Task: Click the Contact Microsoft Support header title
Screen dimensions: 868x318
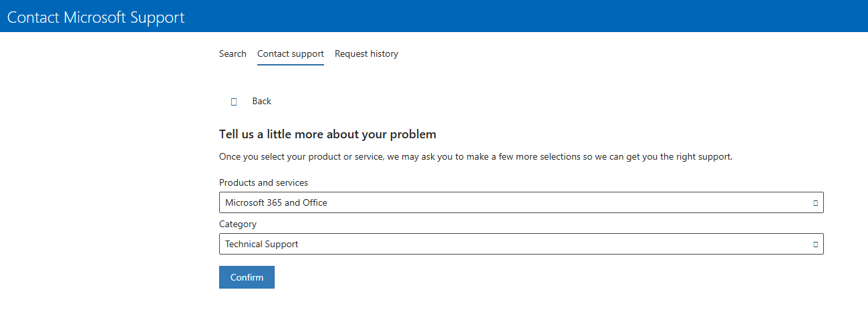Action: tap(96, 17)
